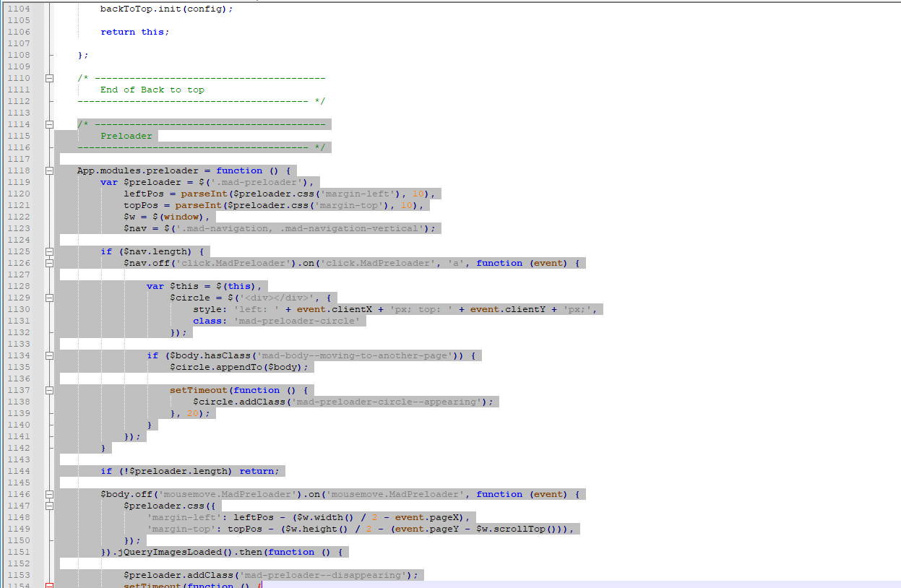Collapse the $circle definition fold on line 1129
The height and width of the screenshot is (588, 901).
49,298
